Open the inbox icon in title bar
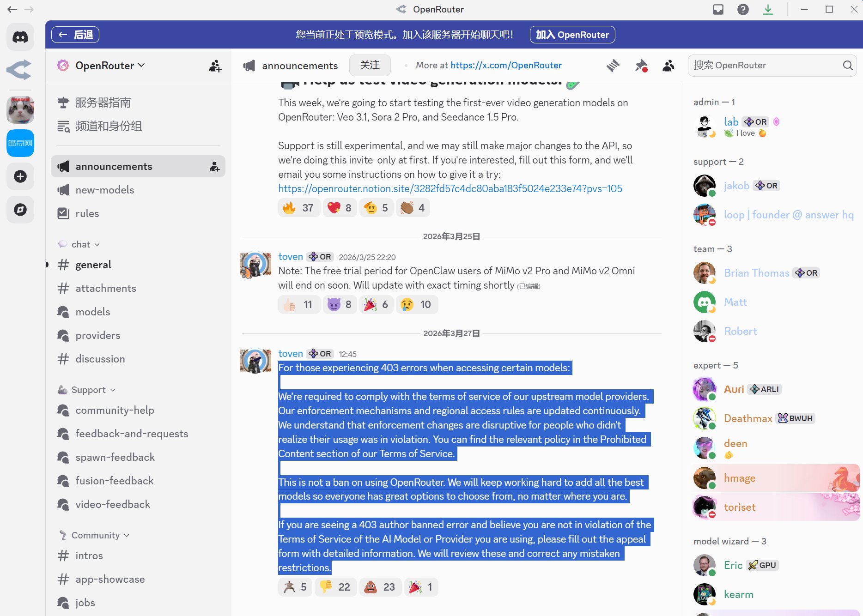Image resolution: width=863 pixels, height=616 pixels. click(718, 9)
